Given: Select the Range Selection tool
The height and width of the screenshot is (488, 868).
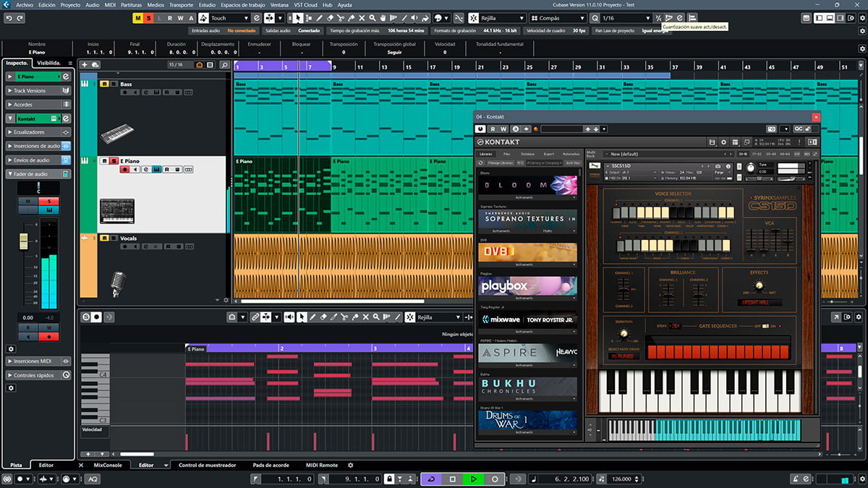Looking at the screenshot, I should 310,17.
